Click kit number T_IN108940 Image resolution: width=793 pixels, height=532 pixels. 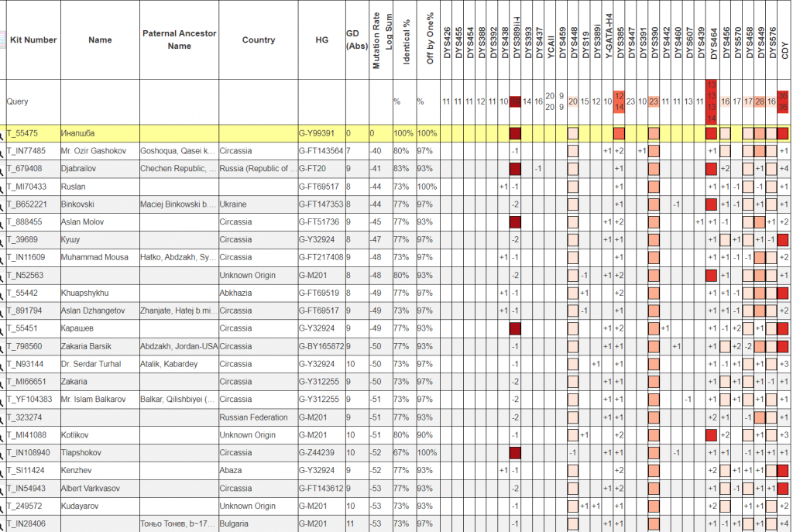[31, 453]
